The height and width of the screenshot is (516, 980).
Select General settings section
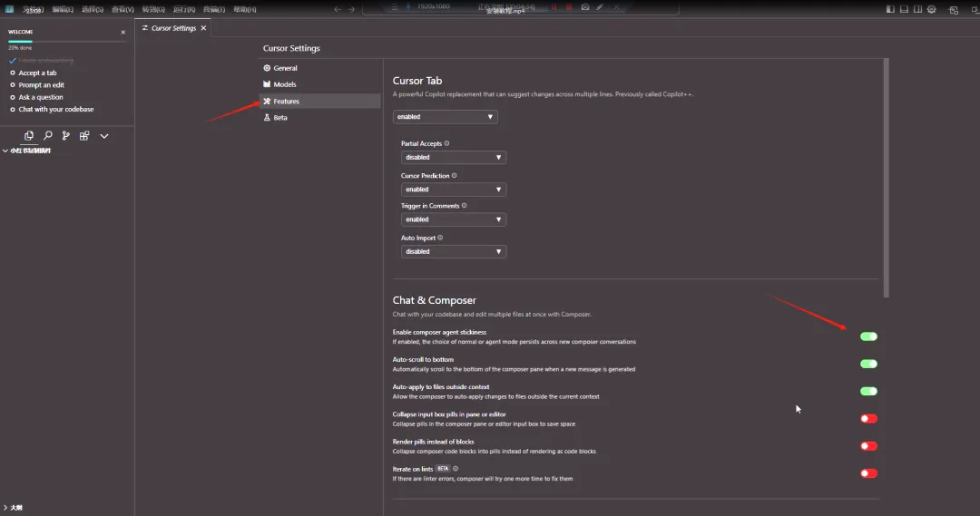click(319, 68)
